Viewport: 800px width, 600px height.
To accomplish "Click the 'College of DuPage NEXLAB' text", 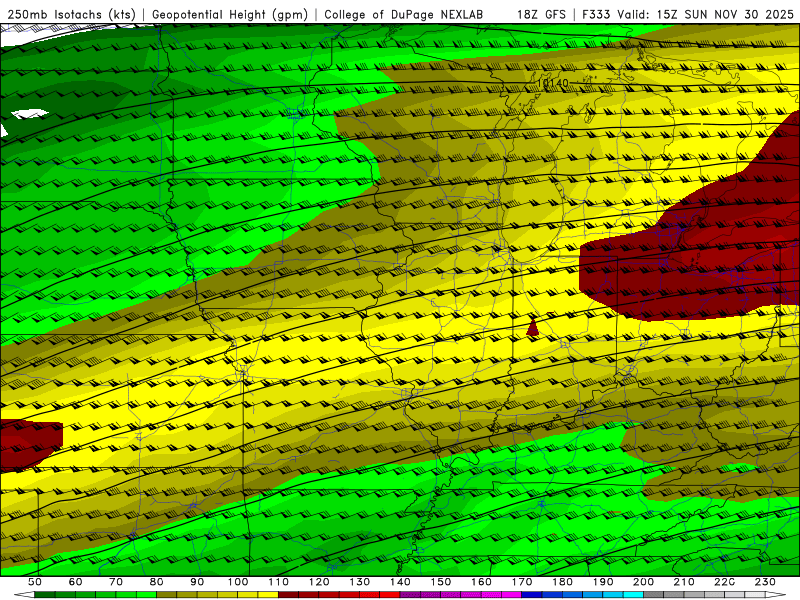I will pos(404,15).
